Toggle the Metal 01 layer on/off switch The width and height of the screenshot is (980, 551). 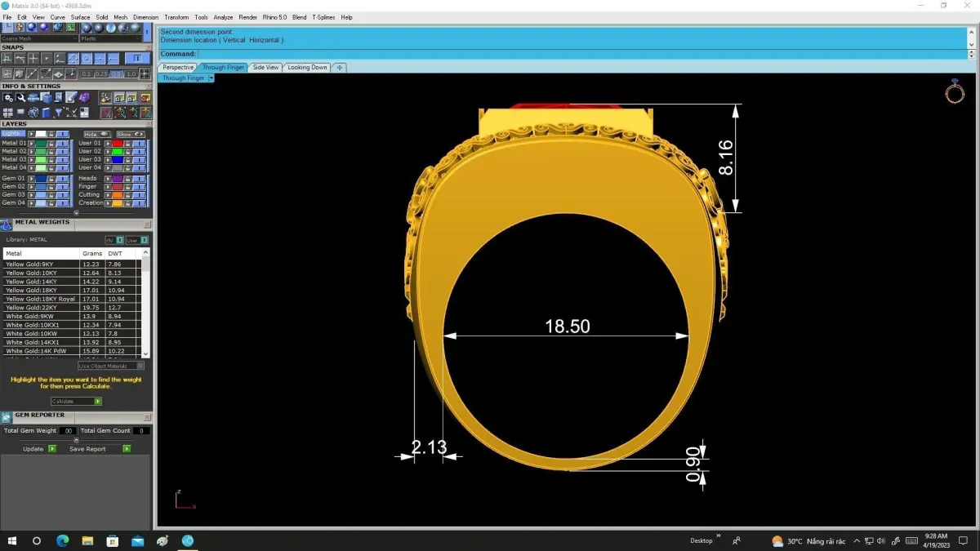(63, 144)
